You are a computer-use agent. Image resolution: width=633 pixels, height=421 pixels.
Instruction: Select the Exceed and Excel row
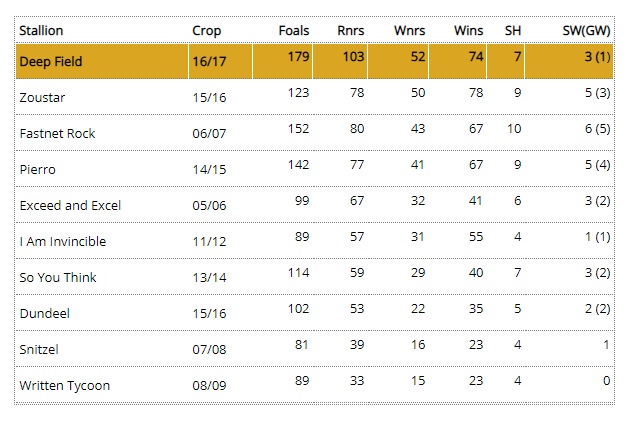70,205
